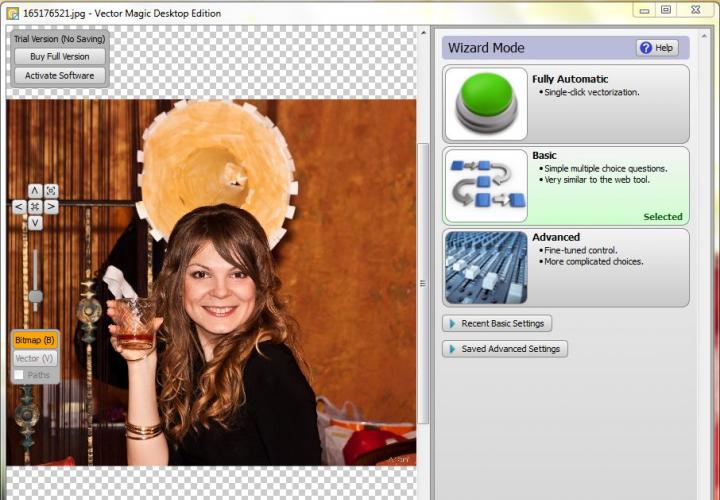Image resolution: width=720 pixels, height=500 pixels.
Task: Open Help in the Wizard Mode header
Action: coord(658,48)
